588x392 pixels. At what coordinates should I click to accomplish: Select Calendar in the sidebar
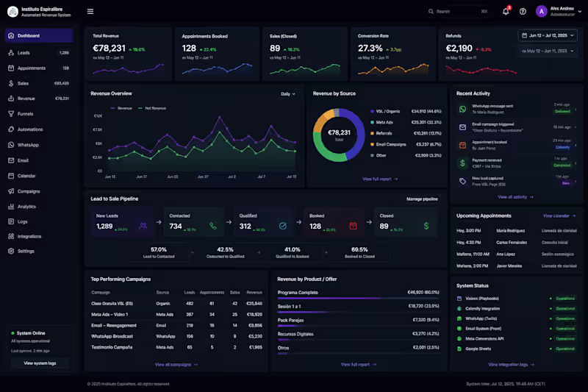coord(39,176)
